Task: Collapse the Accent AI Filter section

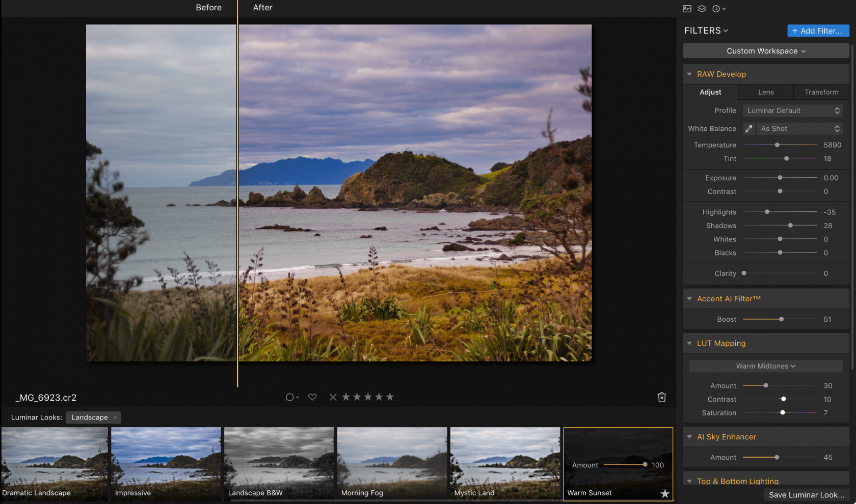Action: (689, 299)
